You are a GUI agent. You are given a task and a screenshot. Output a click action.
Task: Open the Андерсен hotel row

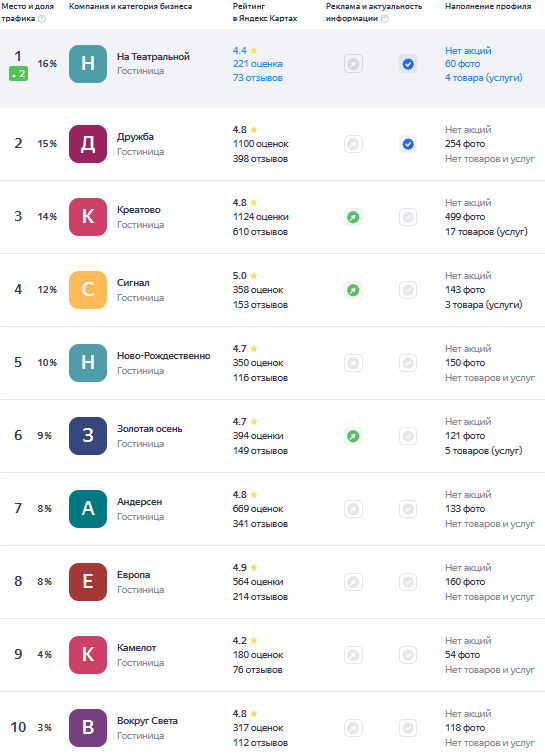coord(272,509)
